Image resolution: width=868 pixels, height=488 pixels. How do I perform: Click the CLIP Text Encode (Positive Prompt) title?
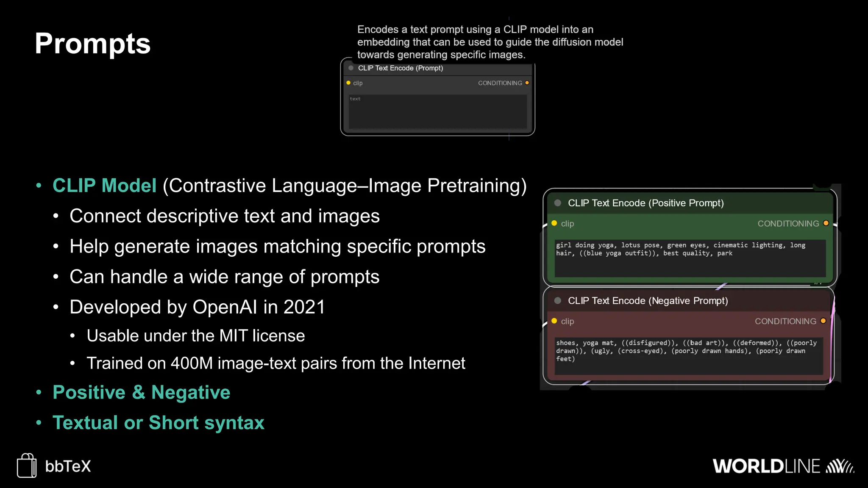[x=645, y=203]
